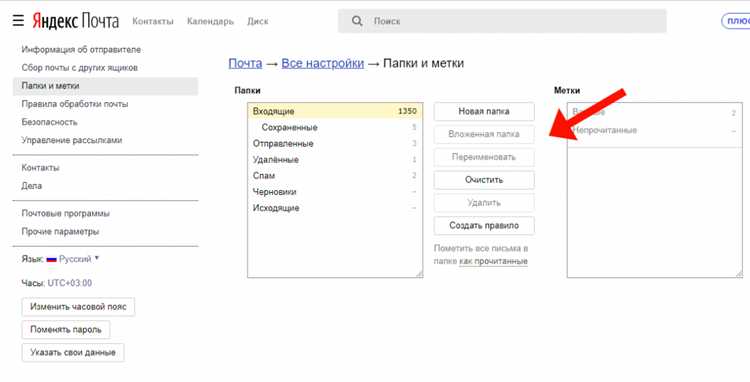Focus the Поиск search field
The width and height of the screenshot is (750, 382).
502,21
